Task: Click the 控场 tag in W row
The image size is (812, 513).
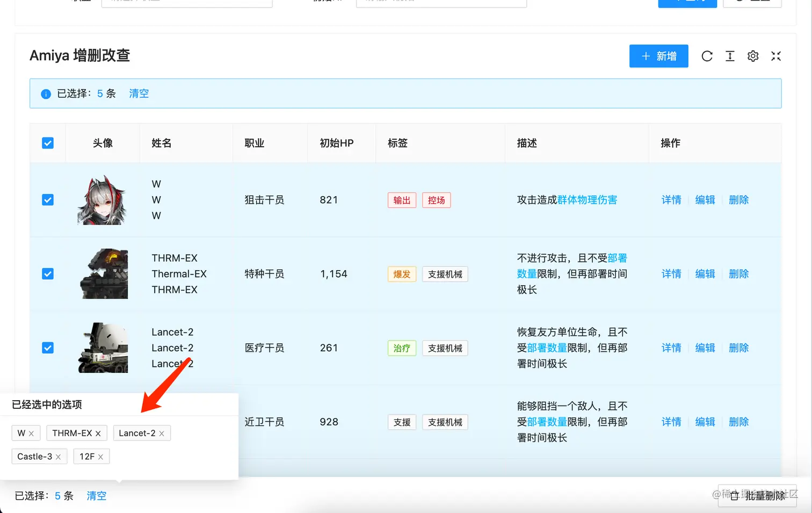Action: pyautogui.click(x=436, y=200)
